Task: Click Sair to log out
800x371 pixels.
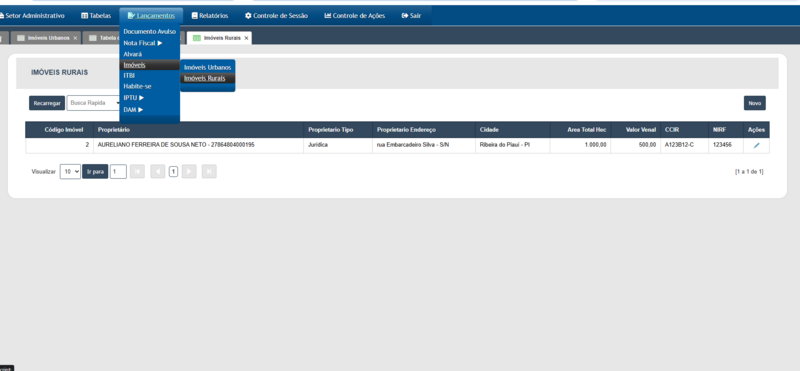Action: [411, 16]
